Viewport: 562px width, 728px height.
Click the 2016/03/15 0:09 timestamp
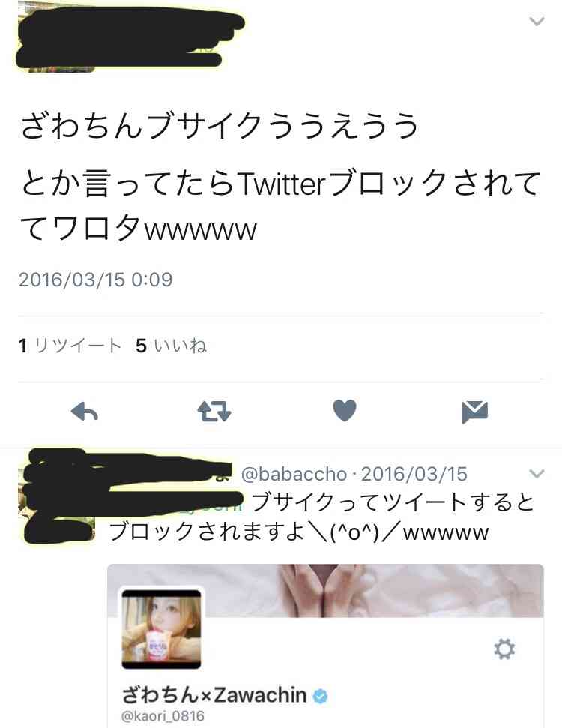(x=96, y=280)
